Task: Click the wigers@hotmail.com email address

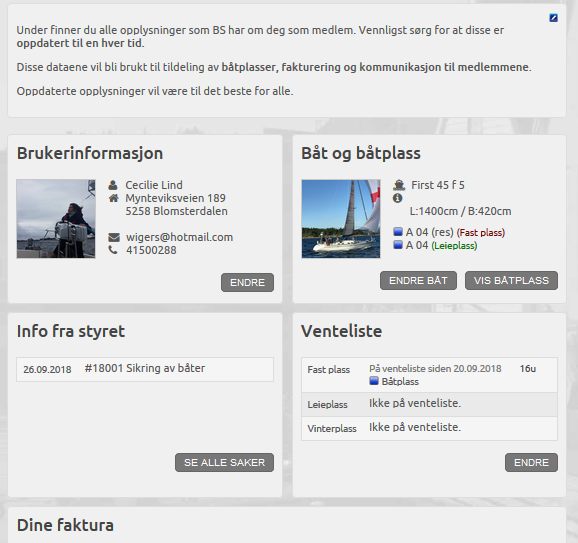Action: click(x=180, y=237)
